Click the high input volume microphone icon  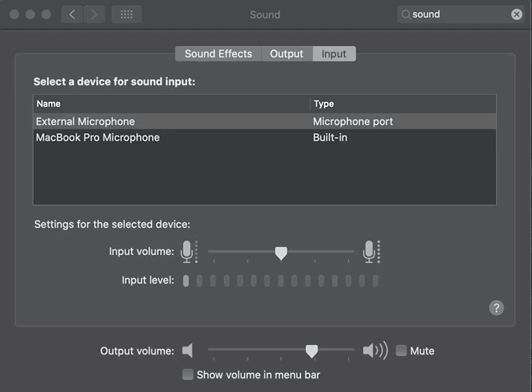point(370,252)
